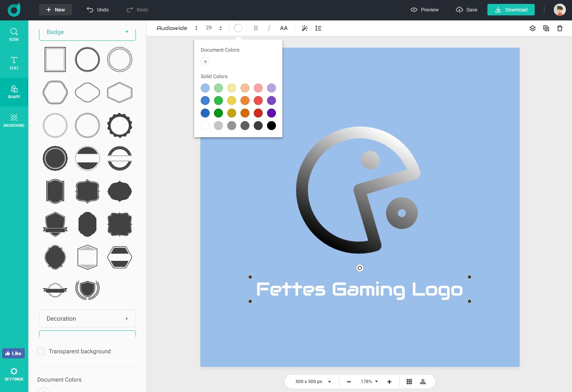Screen dimensions: 572x392
Task: Click the Download button
Action: pos(511,10)
